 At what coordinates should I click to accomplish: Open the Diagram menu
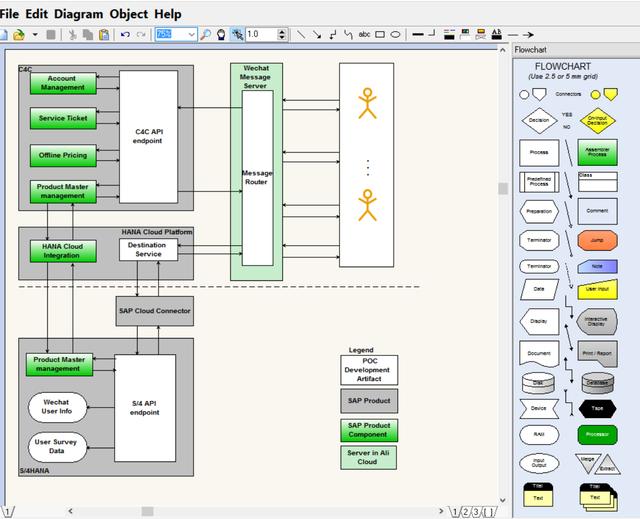click(78, 14)
